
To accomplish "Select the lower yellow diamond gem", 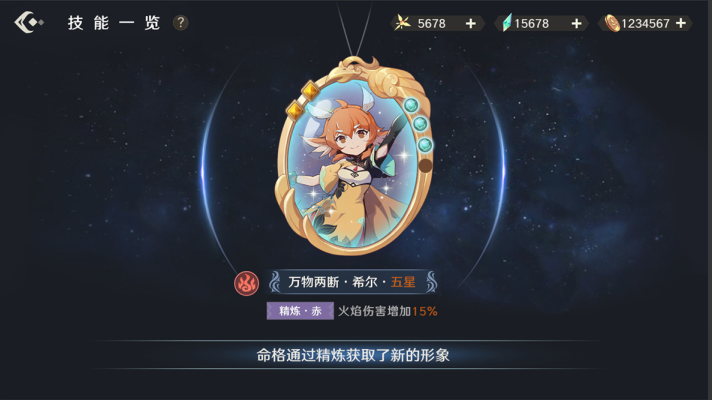I will [295, 110].
